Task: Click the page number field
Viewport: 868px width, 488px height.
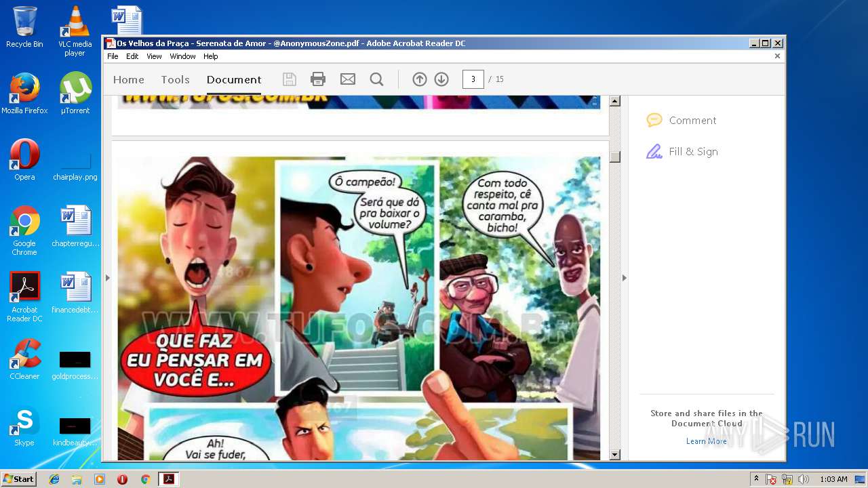Action: (473, 79)
